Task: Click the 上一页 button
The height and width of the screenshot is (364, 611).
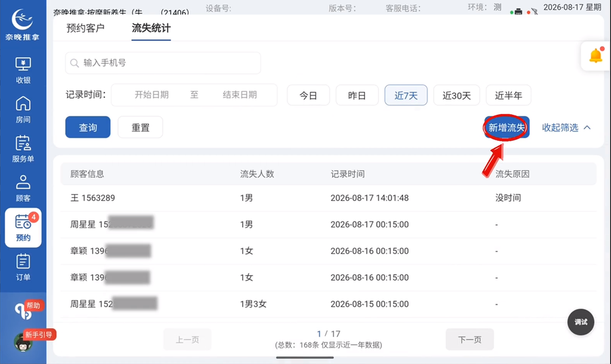Action: point(187,340)
